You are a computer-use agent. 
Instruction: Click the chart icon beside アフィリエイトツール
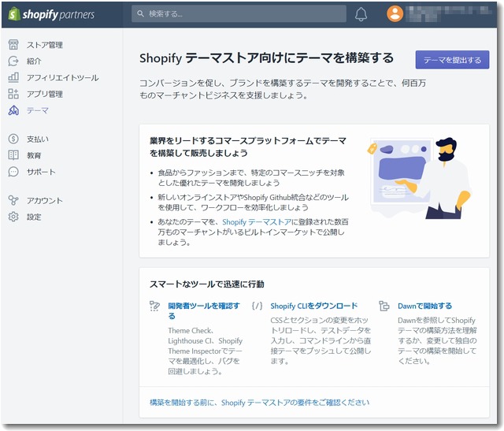(13, 77)
